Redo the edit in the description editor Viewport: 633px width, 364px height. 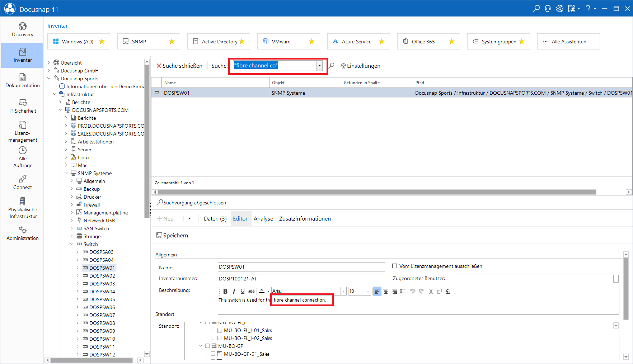point(421,291)
